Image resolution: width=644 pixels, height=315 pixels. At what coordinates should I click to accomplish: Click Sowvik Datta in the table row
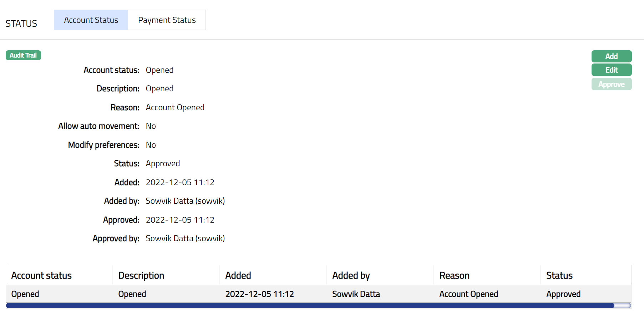coord(356,294)
